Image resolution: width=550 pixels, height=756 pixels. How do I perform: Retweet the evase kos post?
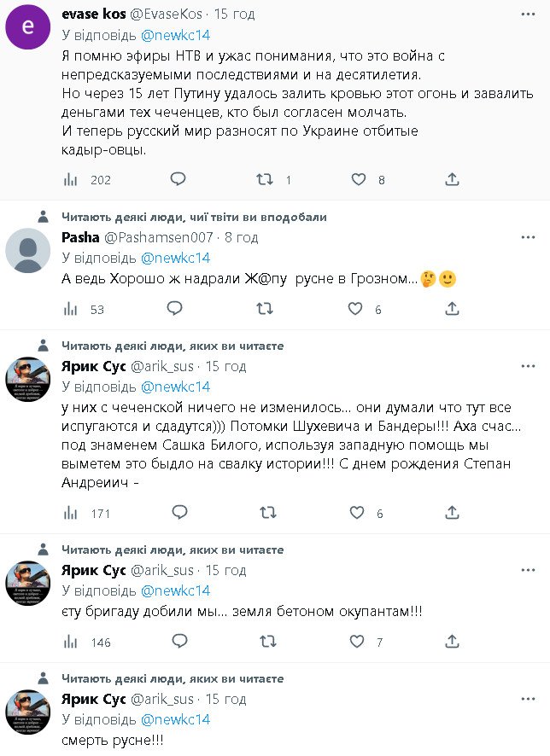(266, 179)
